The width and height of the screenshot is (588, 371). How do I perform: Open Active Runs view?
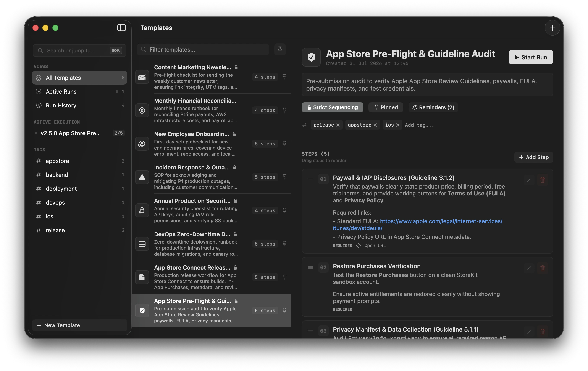(80, 92)
